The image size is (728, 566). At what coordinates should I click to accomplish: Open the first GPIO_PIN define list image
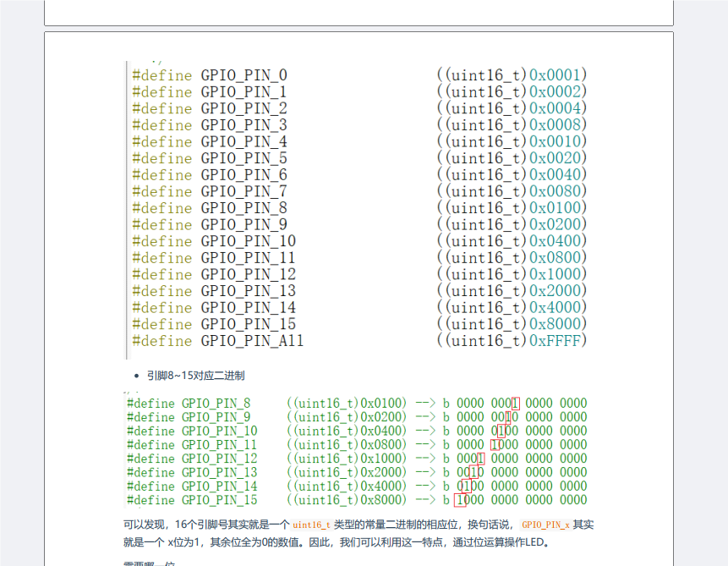tap(357, 210)
